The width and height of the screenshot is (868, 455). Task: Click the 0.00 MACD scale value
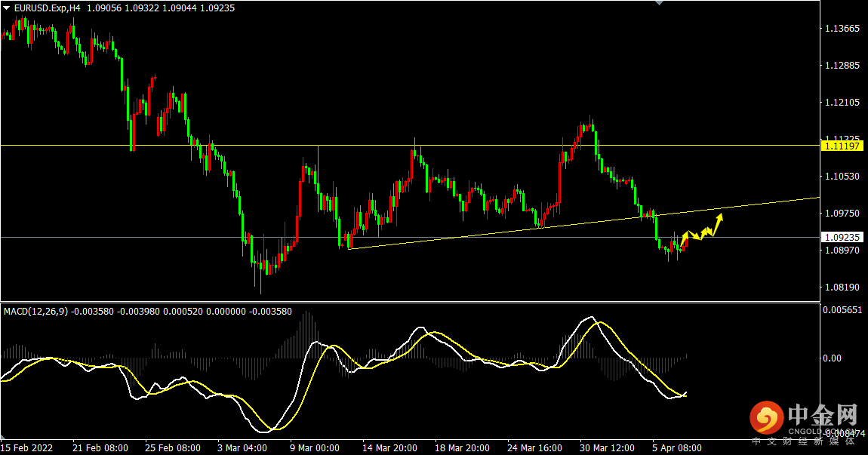832,358
